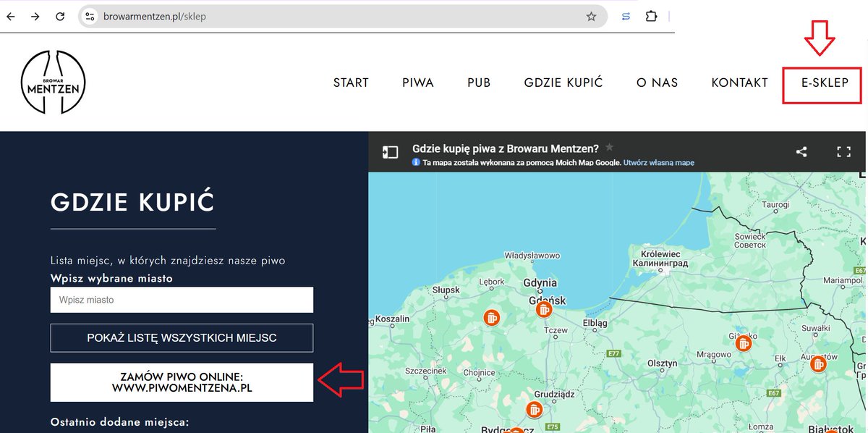This screenshot has width=868, height=433.
Task: Select the beer marker at Gdańsk
Action: (x=543, y=310)
